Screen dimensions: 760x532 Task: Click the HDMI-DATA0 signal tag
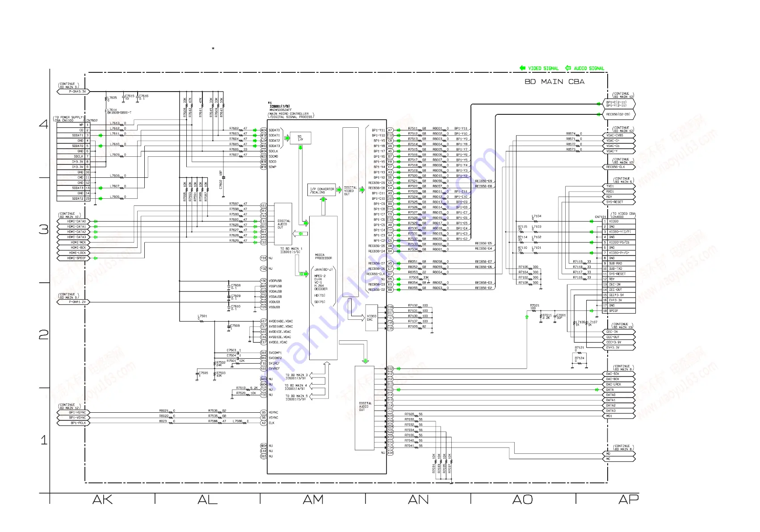[x=74, y=222]
